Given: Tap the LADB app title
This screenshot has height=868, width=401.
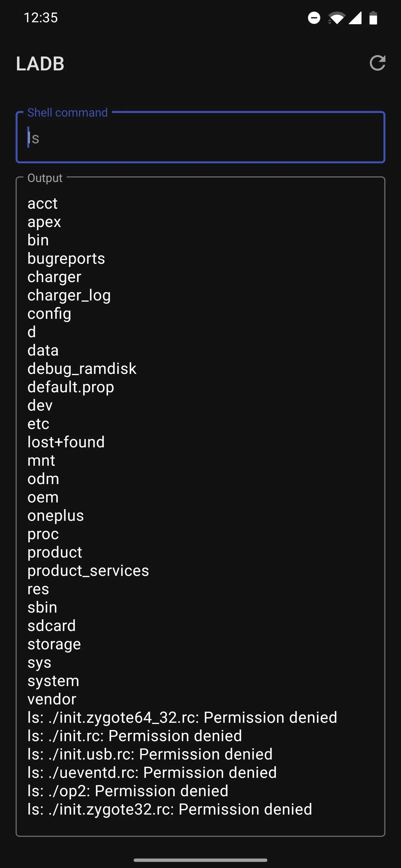Looking at the screenshot, I should (x=40, y=64).
